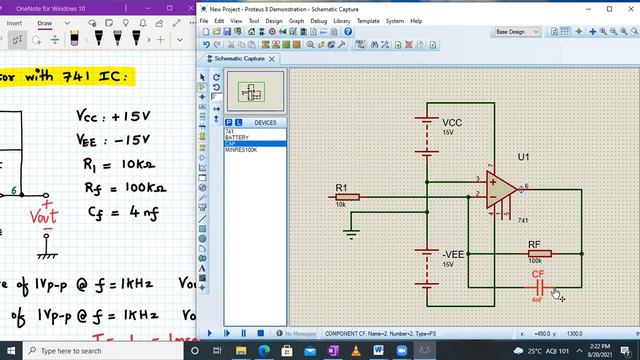
Task: Select the Generator Mode tool
Action: point(202,187)
